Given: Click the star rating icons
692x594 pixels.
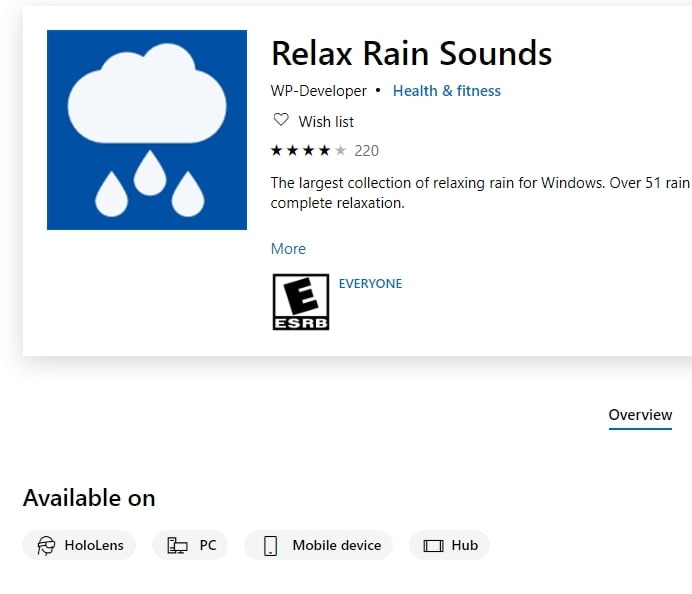Looking at the screenshot, I should click(308, 151).
